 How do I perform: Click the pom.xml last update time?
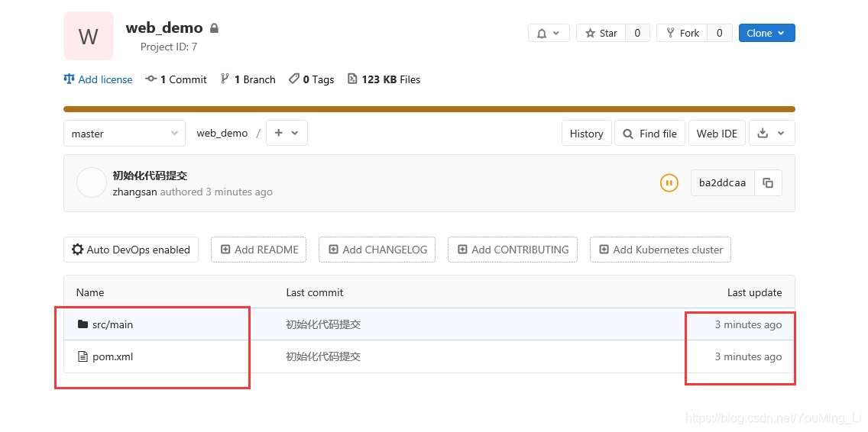749,356
